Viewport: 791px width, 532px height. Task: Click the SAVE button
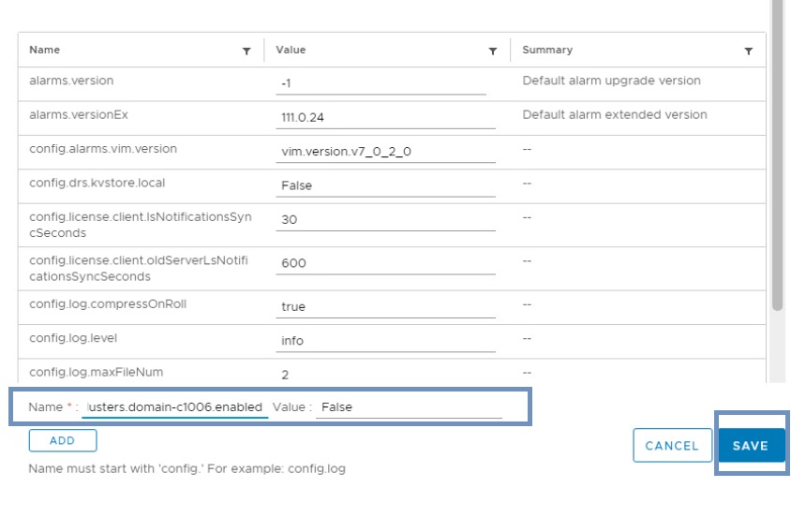[750, 446]
